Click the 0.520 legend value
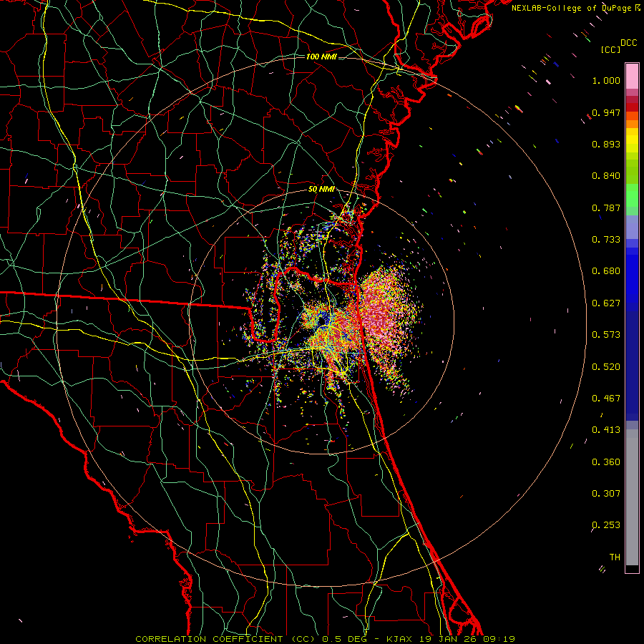 pos(606,367)
